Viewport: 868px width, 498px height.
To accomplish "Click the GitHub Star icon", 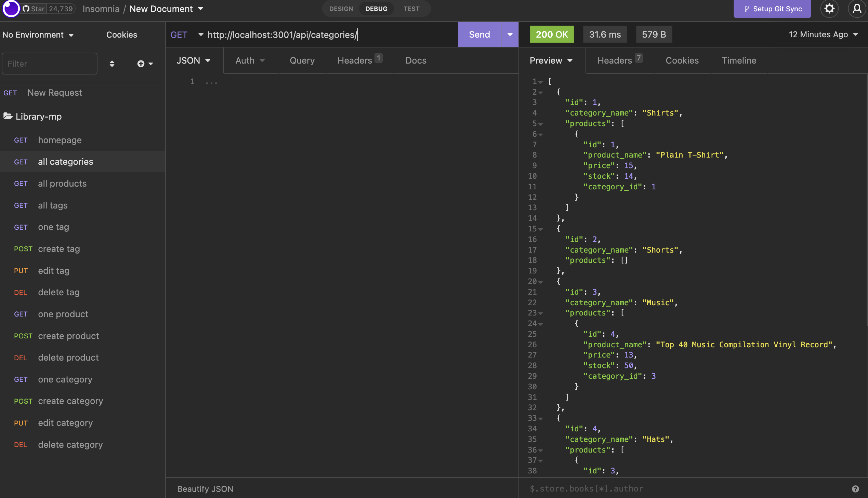I will (x=26, y=9).
